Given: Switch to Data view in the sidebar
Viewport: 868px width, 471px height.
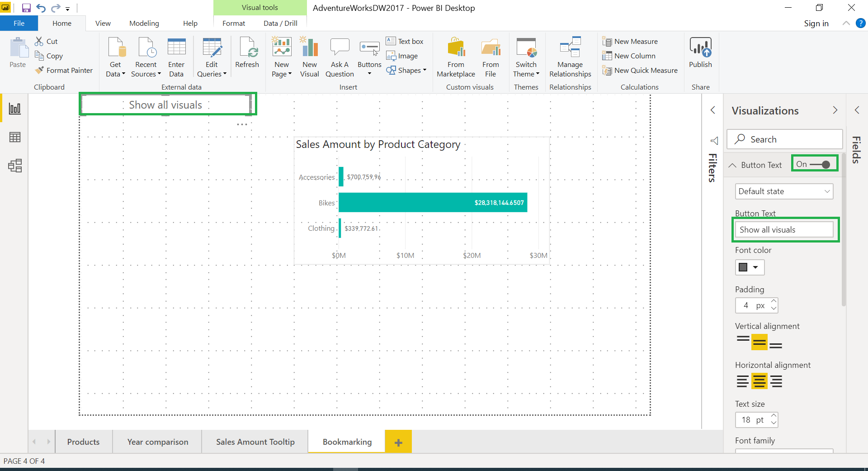Looking at the screenshot, I should (15, 137).
